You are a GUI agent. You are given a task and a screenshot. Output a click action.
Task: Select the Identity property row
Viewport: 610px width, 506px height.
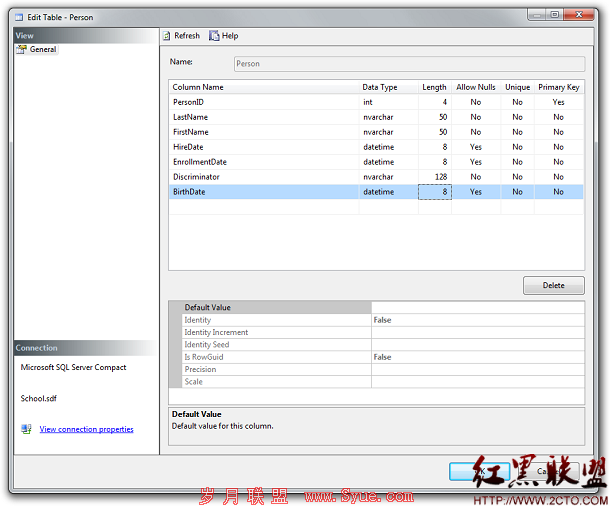pos(383,320)
